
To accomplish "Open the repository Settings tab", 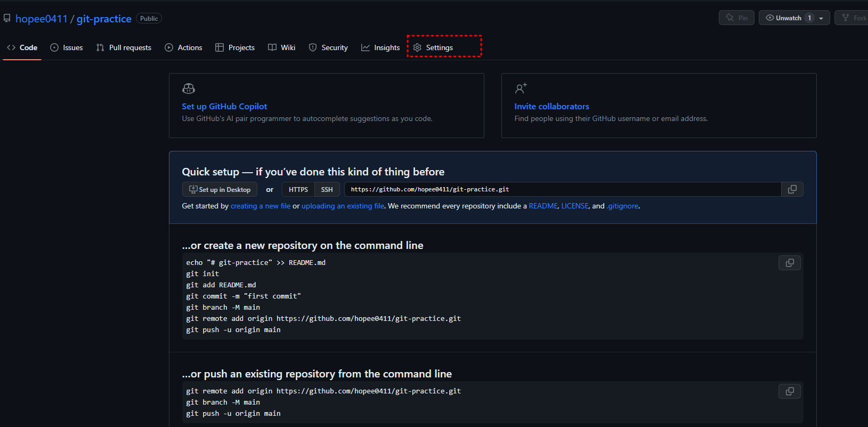I will (x=433, y=47).
